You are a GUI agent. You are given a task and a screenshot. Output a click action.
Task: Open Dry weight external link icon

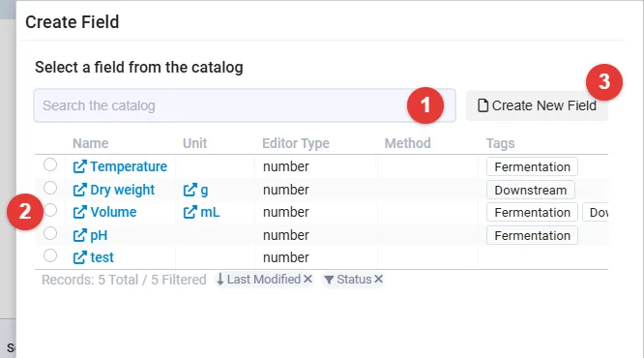pos(79,190)
